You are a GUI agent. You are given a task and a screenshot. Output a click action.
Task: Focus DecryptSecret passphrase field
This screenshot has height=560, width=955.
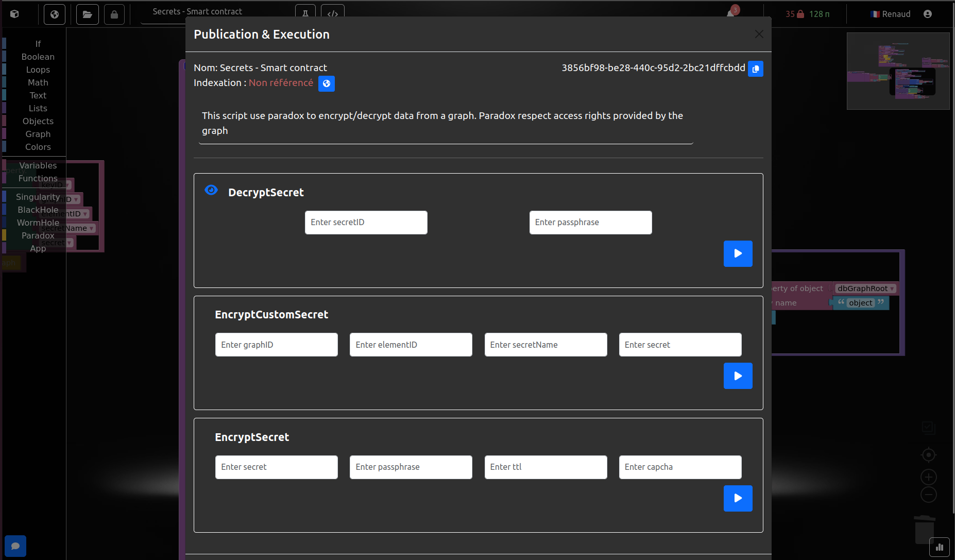[591, 223]
